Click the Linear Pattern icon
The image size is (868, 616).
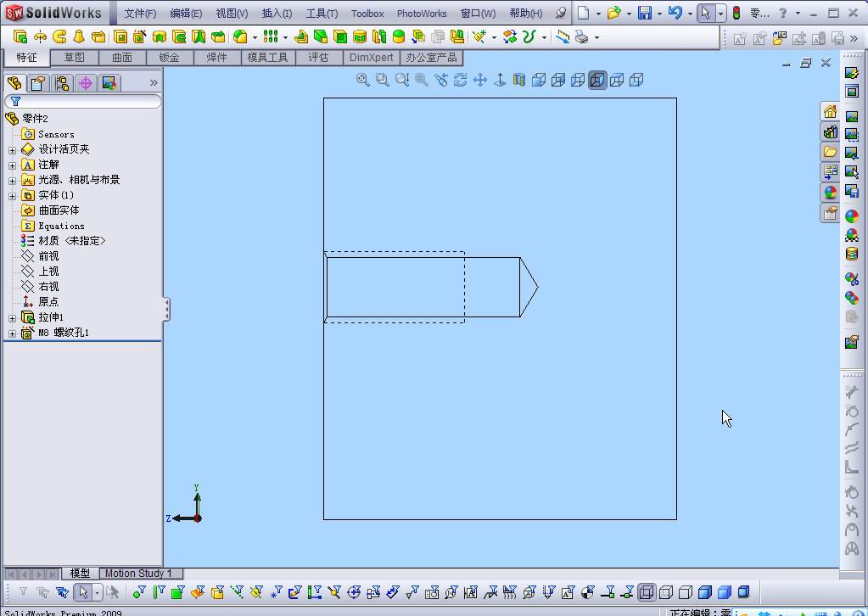coord(271,36)
